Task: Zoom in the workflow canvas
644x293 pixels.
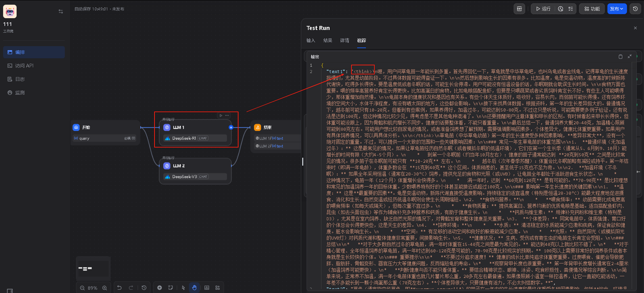Action: pos(104,288)
